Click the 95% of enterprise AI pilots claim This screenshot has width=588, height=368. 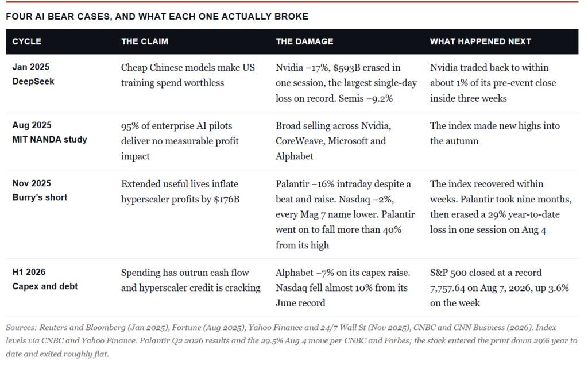(x=180, y=141)
